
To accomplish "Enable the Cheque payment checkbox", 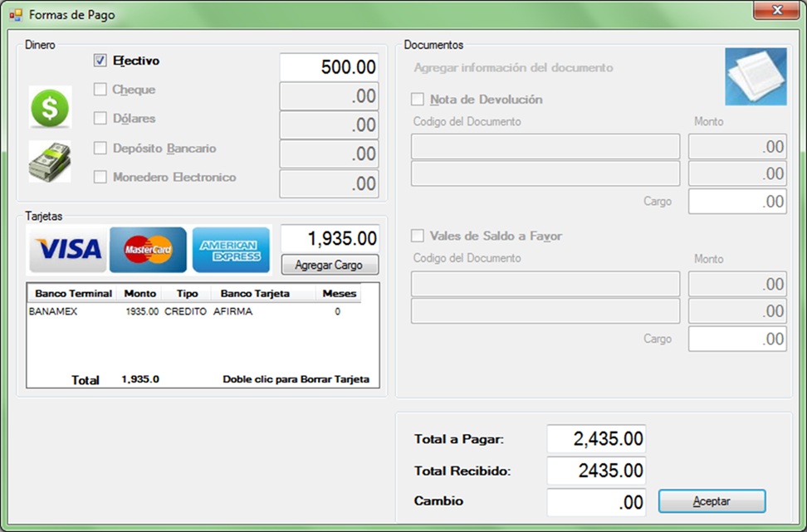I will [x=100, y=90].
